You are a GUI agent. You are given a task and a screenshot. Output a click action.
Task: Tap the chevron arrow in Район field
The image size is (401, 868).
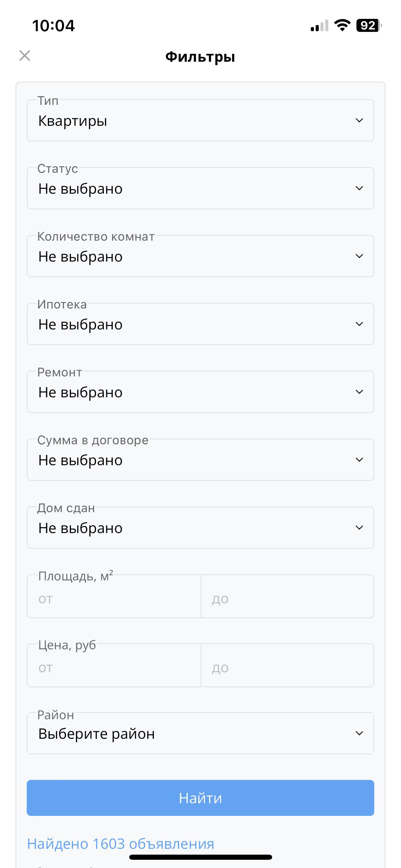(359, 733)
